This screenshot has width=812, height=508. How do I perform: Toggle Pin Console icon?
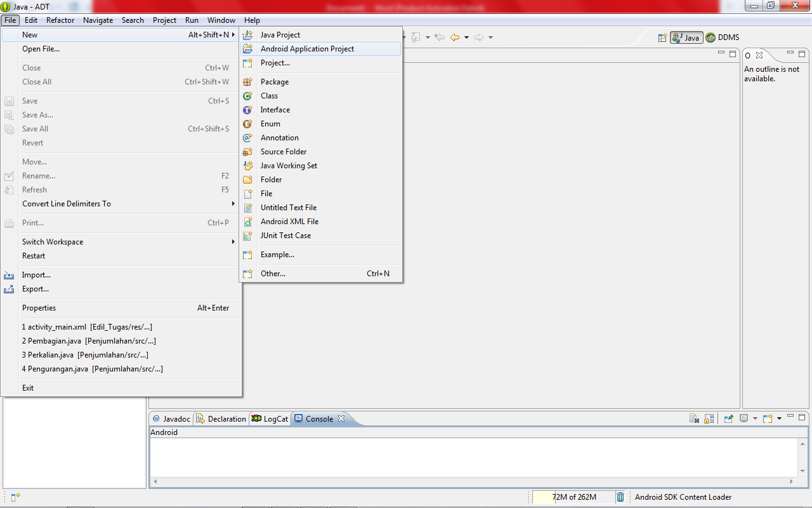point(729,418)
